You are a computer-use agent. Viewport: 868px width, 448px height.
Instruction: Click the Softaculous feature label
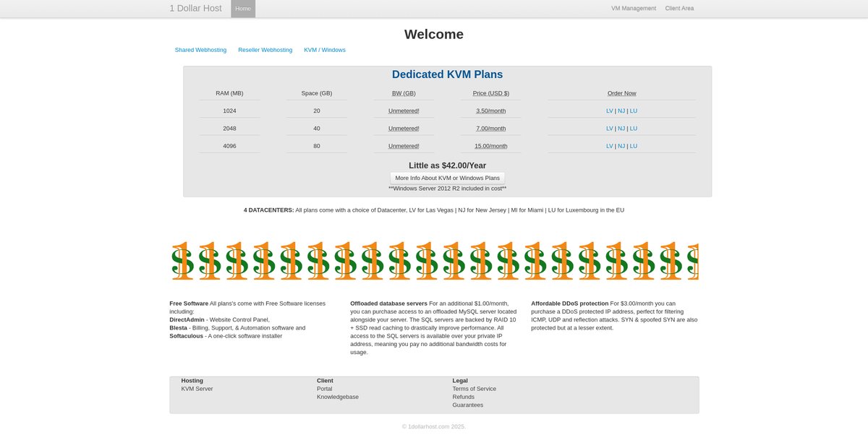tap(187, 335)
